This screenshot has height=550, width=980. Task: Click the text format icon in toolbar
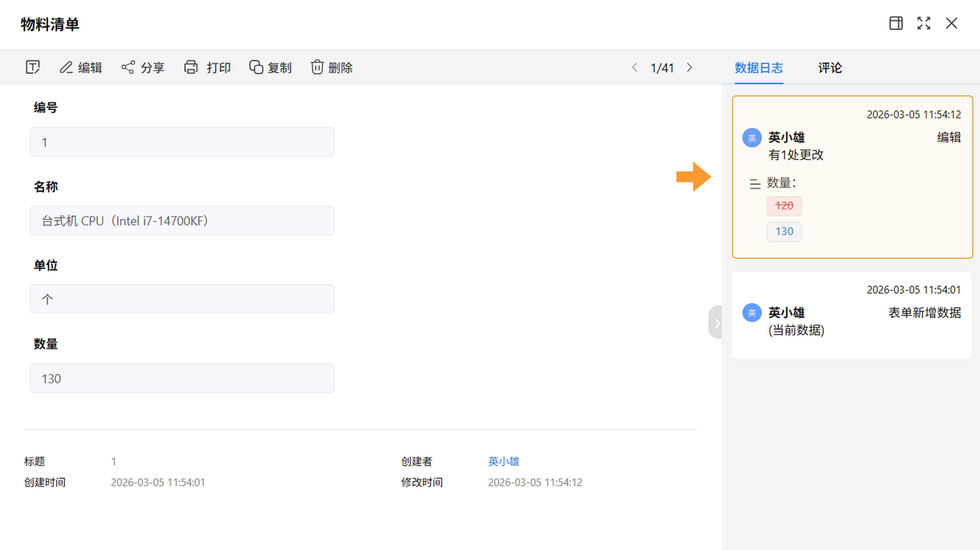pos(33,67)
